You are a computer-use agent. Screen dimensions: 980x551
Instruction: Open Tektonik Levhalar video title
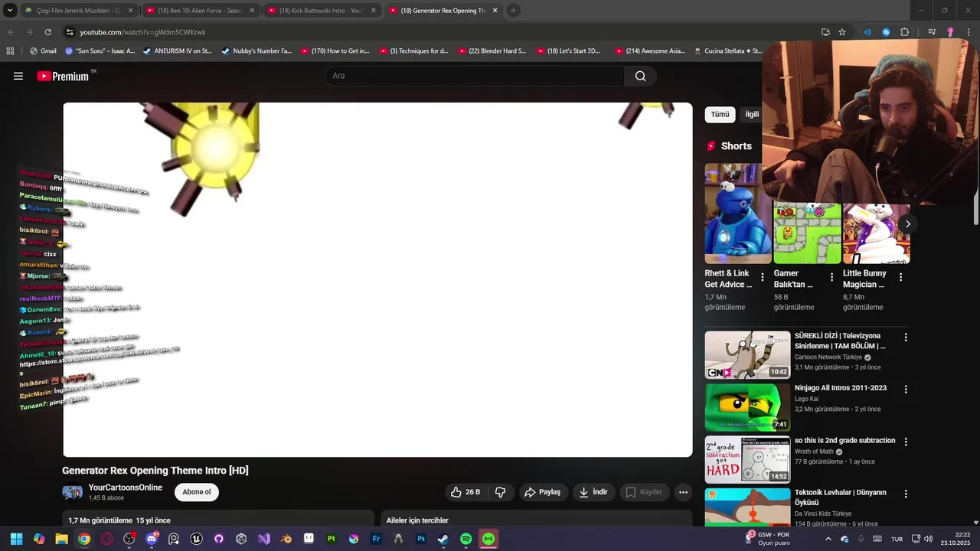[841, 497]
